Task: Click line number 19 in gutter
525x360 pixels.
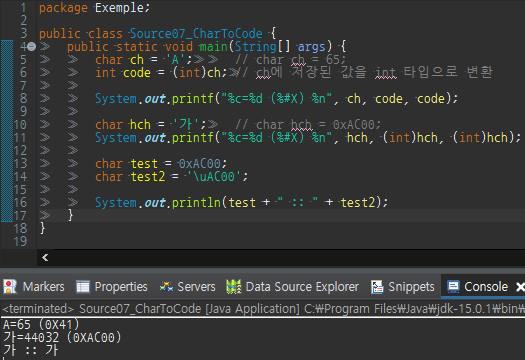Action: pos(20,241)
